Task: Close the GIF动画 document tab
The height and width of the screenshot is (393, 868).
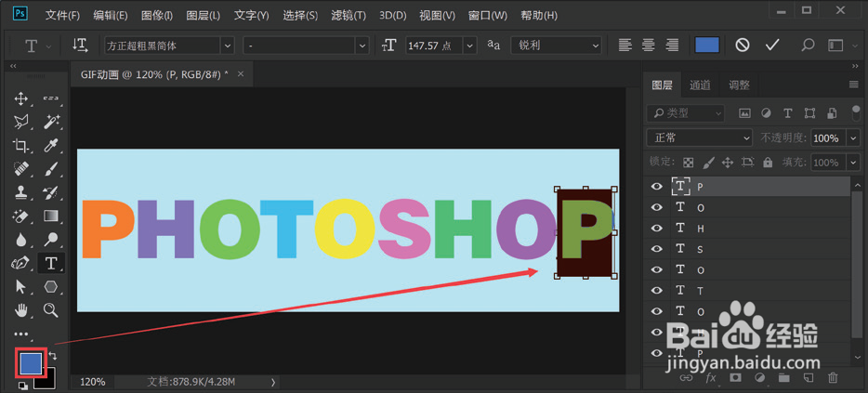Action: click(241, 74)
